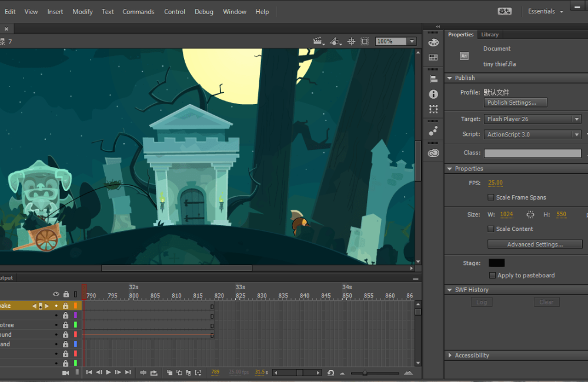
Task: Zoom out timeline with small mountain icon
Action: click(342, 373)
